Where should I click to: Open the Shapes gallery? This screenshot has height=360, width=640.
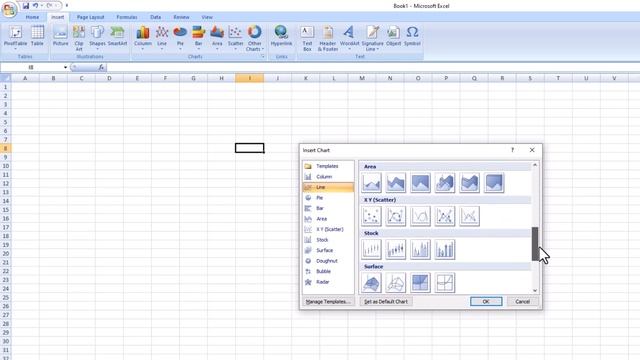(x=97, y=38)
